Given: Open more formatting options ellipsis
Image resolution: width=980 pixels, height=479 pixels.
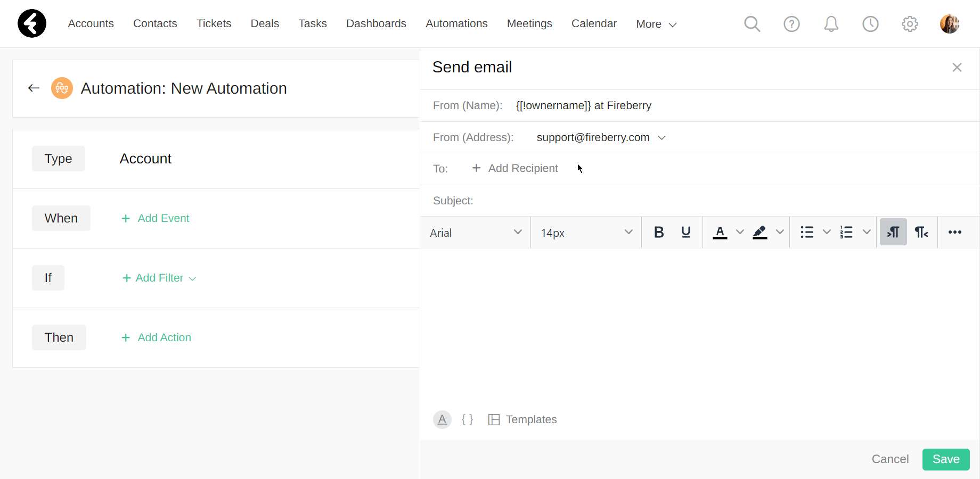Looking at the screenshot, I should coord(955,232).
